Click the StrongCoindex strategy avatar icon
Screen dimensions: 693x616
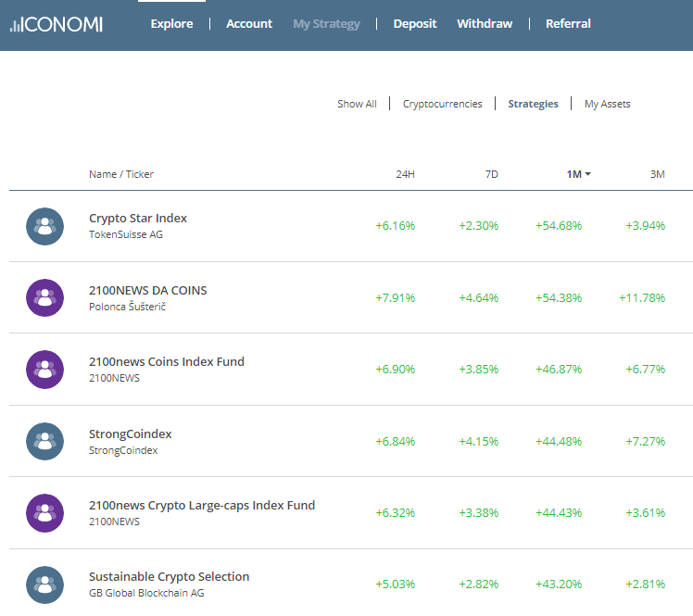tap(44, 442)
